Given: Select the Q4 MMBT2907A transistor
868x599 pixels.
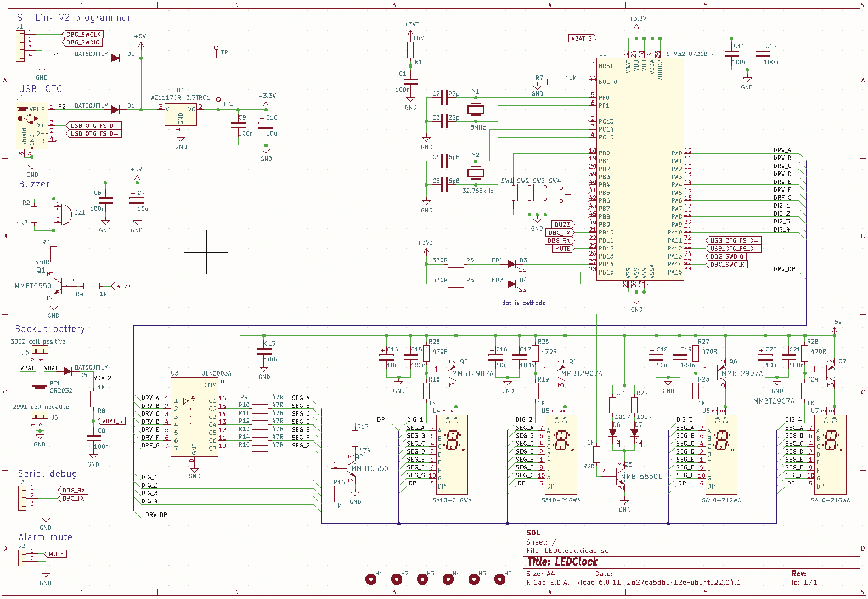Looking at the screenshot, I should [x=560, y=373].
